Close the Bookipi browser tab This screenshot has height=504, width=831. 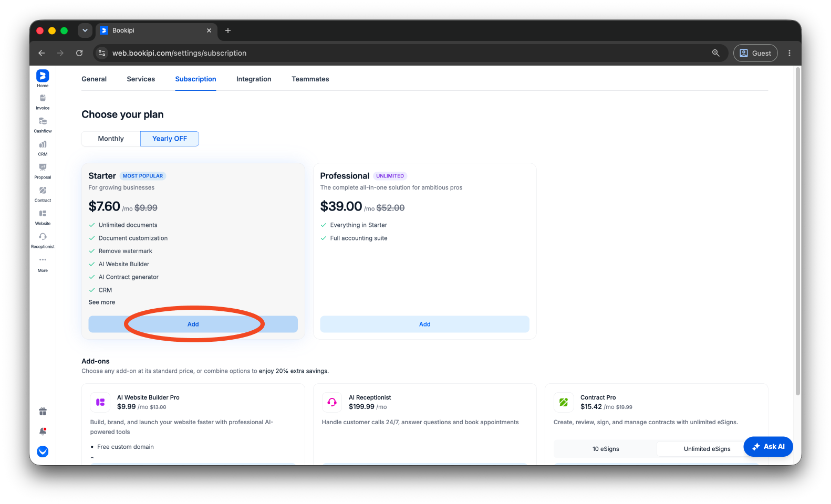click(x=209, y=30)
